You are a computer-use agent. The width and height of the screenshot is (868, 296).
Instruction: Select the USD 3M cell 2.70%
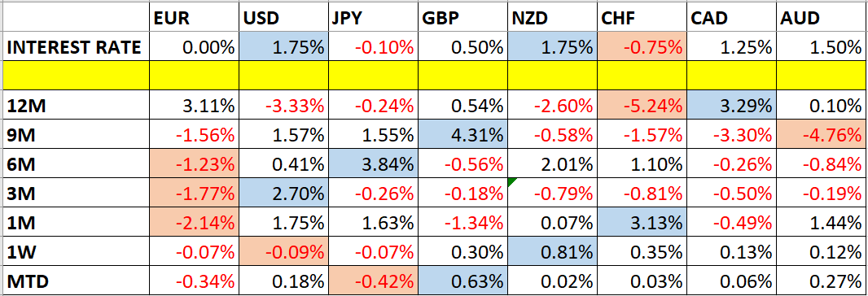tap(283, 194)
